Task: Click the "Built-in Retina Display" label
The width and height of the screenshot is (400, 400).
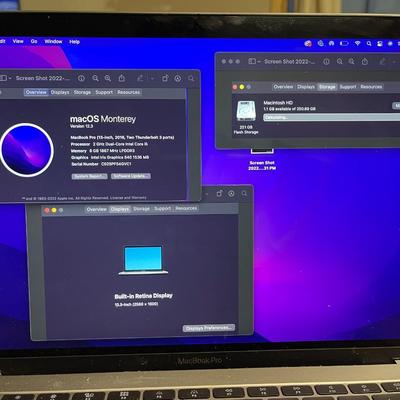Action: pyautogui.click(x=143, y=296)
